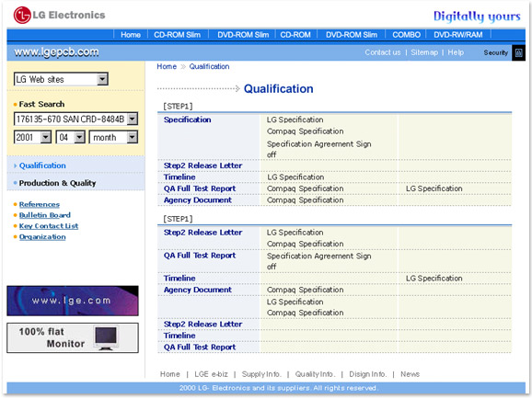Open the Organization link
The width and height of the screenshot is (532, 399).
pos(42,237)
